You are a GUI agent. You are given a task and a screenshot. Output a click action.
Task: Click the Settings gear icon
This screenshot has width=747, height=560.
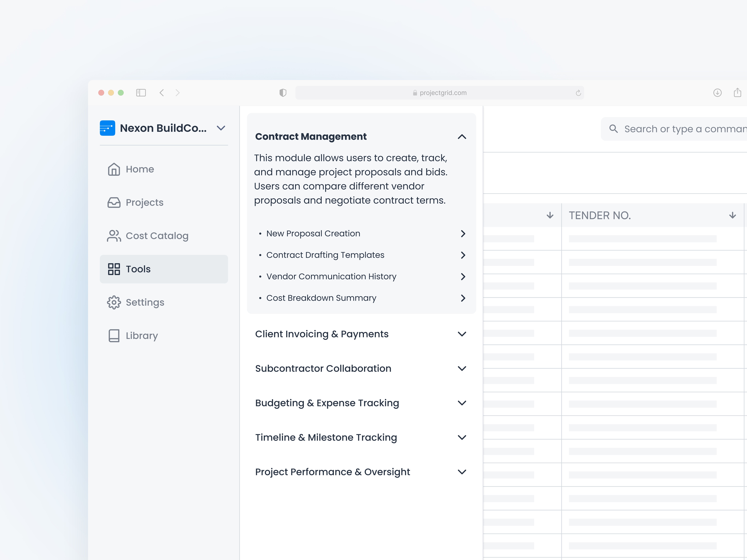tap(114, 302)
